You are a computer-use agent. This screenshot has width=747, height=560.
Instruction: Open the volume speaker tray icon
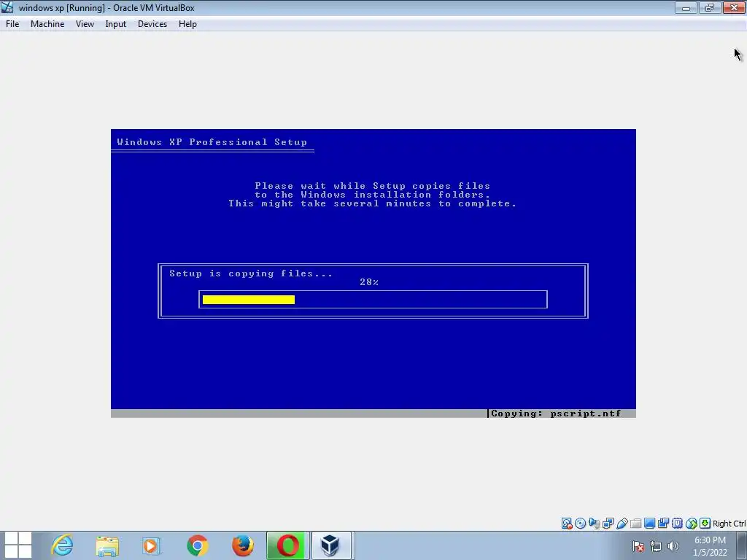[673, 546]
